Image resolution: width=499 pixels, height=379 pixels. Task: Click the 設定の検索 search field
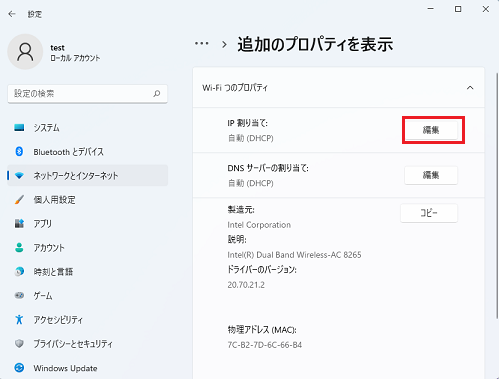[87, 94]
